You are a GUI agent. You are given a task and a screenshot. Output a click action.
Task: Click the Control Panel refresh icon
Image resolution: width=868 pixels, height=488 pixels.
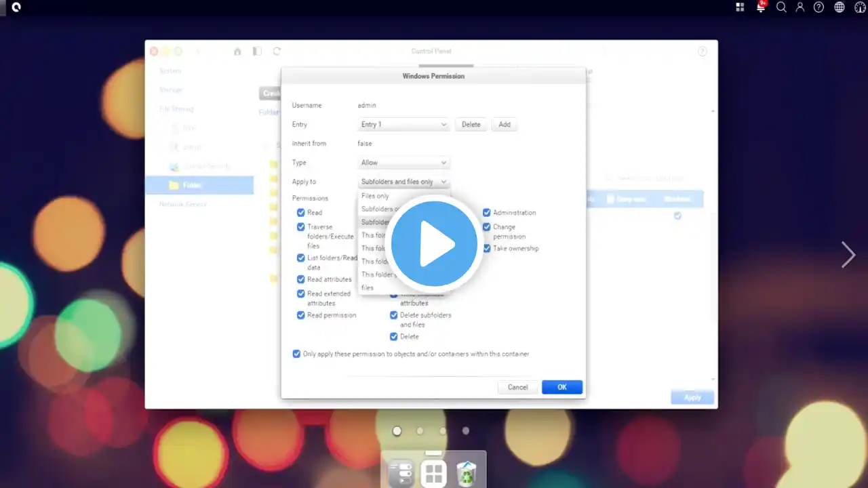pos(277,52)
